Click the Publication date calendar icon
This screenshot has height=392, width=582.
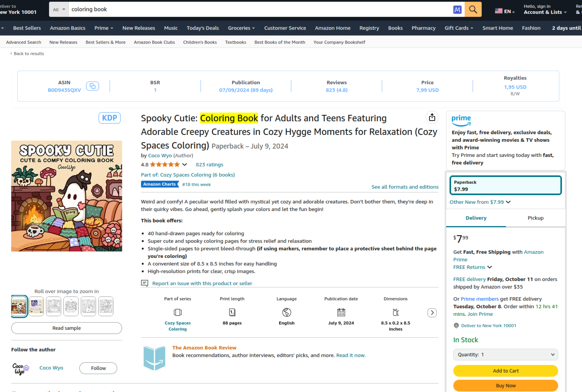(341, 312)
